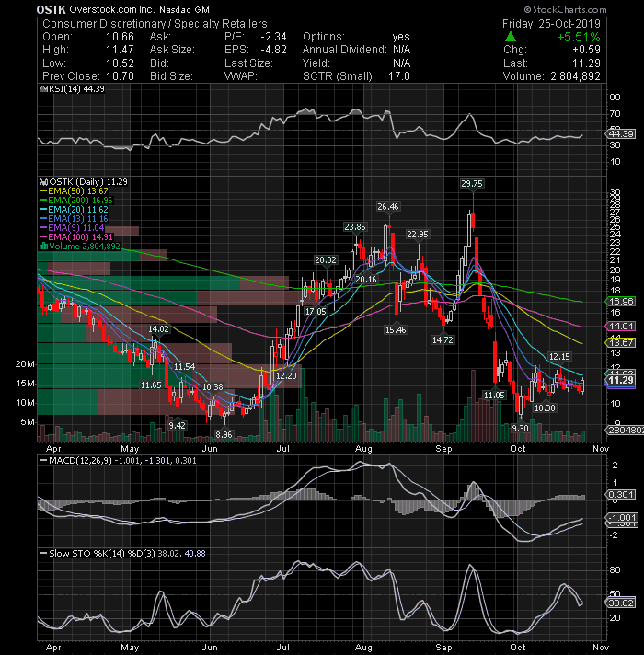Open the StockCharts.com link at top right
Screen dimensions: 644x655
click(x=569, y=9)
